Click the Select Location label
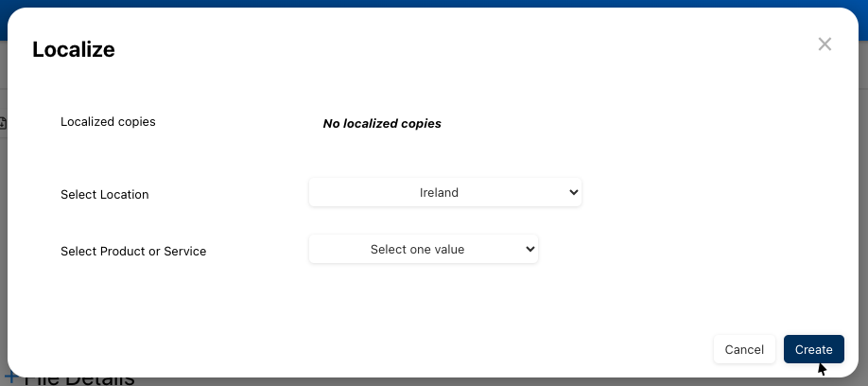This screenshot has width=868, height=386. point(105,195)
